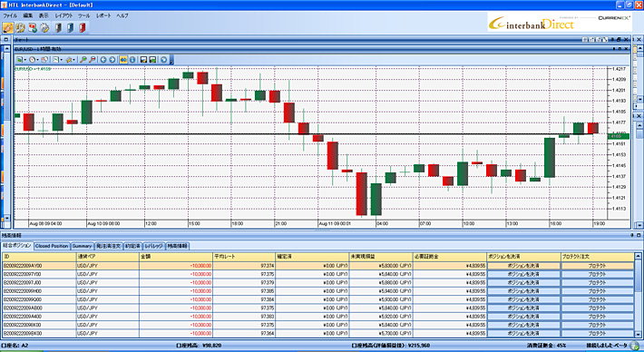Image resolution: width=644 pixels, height=352 pixels.
Task: Close position button for row B20092220097Y00
Action: click(523, 274)
